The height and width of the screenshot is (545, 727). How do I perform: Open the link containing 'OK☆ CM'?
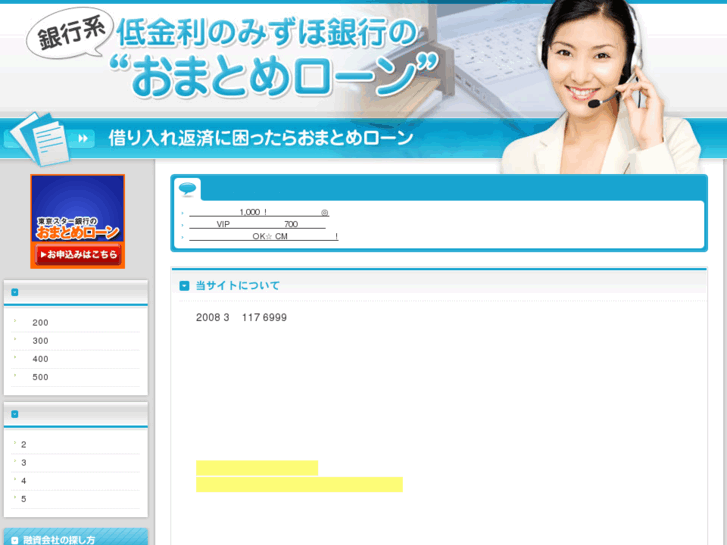coord(263,237)
